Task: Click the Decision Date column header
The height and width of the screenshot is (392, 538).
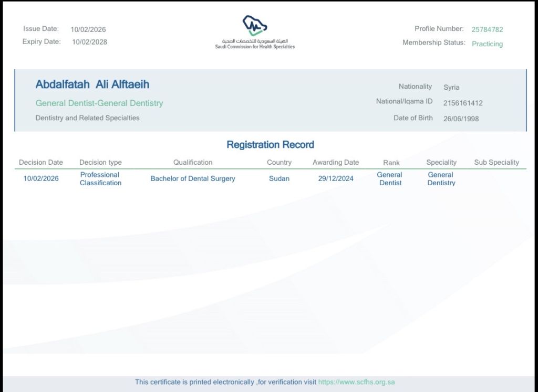Action: click(41, 163)
